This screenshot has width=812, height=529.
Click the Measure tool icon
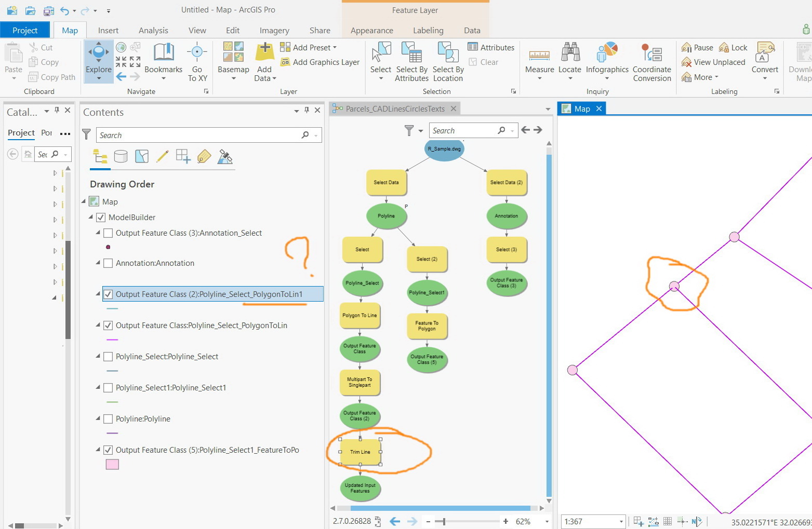pyautogui.click(x=539, y=54)
